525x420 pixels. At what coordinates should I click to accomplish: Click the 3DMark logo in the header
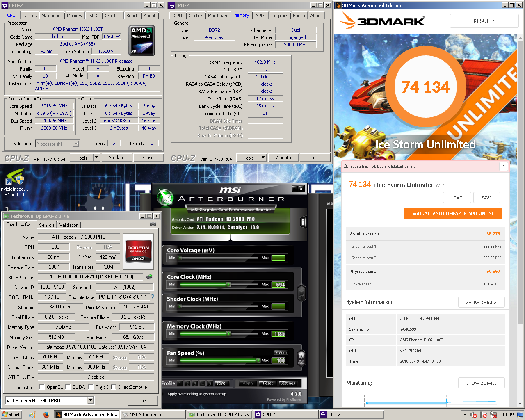(x=383, y=21)
